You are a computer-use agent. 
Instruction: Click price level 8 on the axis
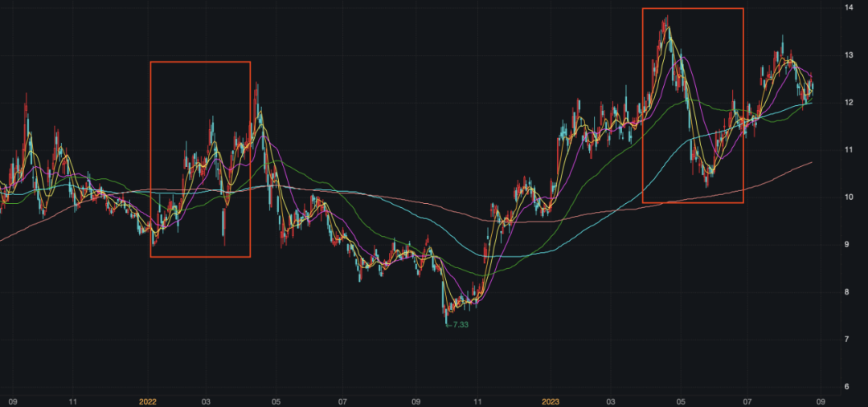(848, 291)
